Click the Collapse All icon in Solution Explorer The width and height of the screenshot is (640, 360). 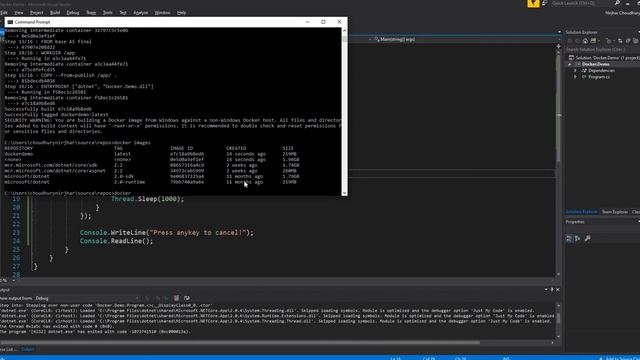[x=628, y=41]
